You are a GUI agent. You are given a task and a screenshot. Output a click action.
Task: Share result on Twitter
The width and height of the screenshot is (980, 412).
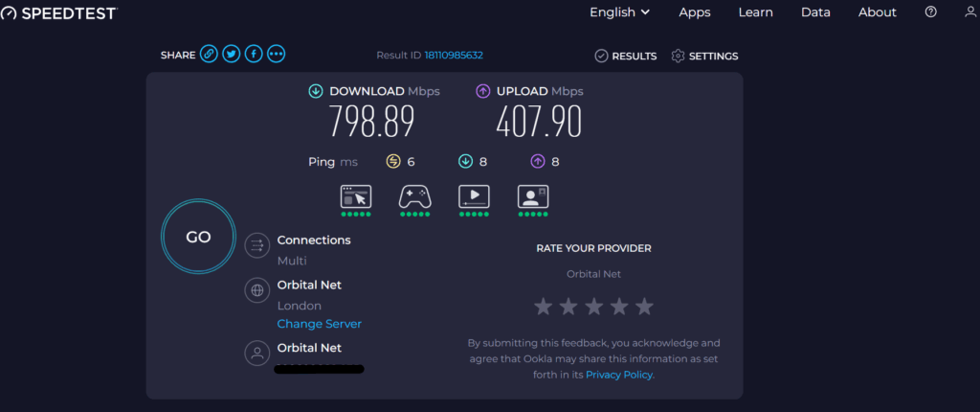point(232,55)
